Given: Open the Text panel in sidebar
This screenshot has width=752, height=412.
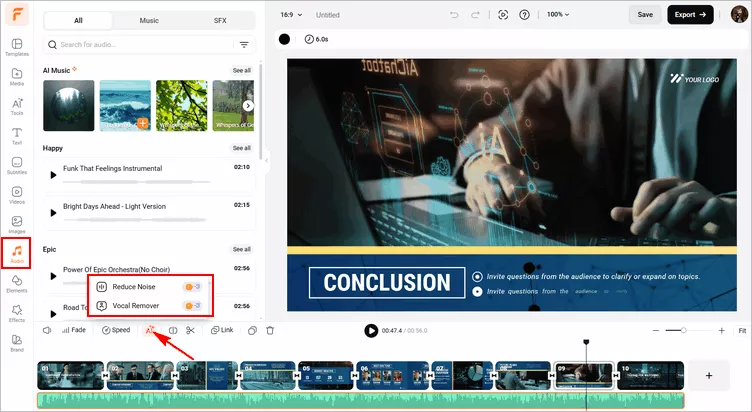Looking at the screenshot, I should coord(17,136).
